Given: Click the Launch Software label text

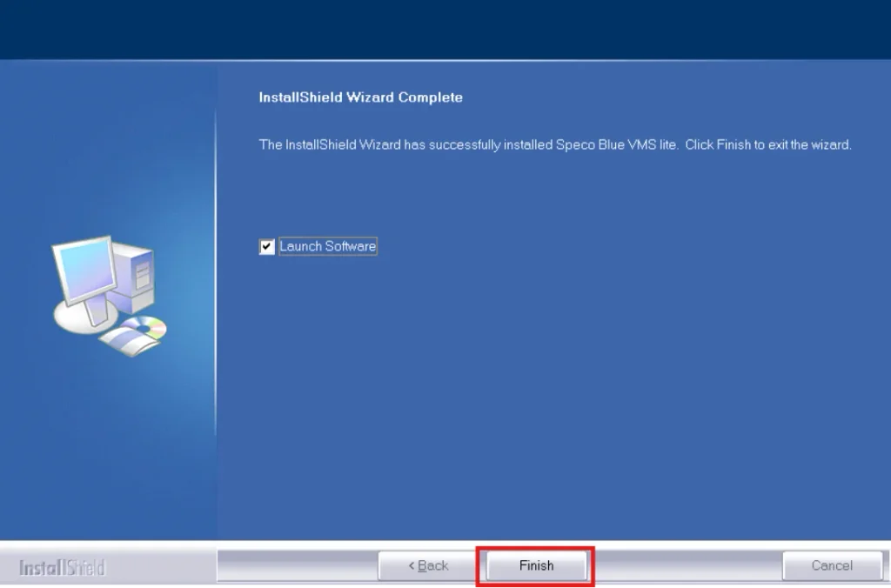Looking at the screenshot, I should coord(327,246).
